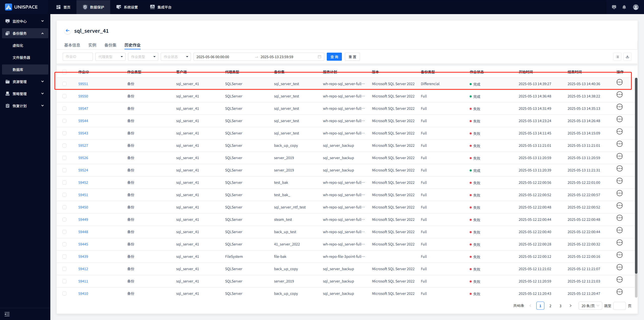Click the user avatar icon
The width and height of the screenshot is (644, 320).
(636, 7)
